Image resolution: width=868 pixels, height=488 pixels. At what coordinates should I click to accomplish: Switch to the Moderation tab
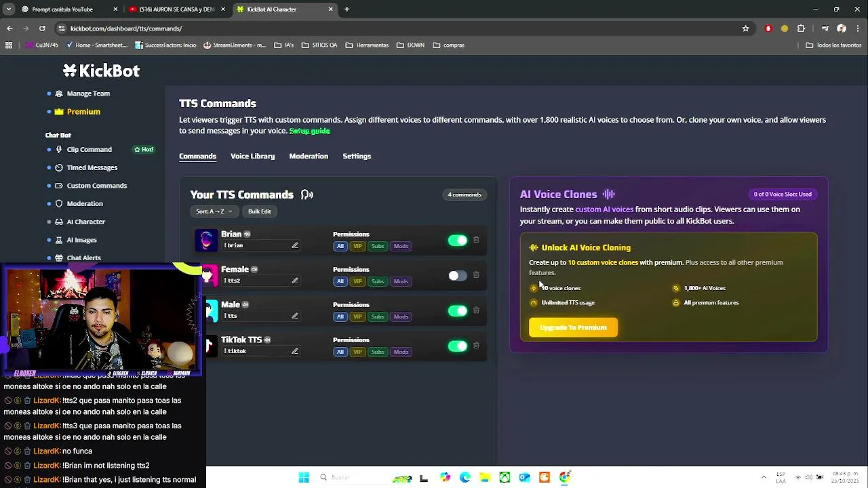click(x=309, y=156)
